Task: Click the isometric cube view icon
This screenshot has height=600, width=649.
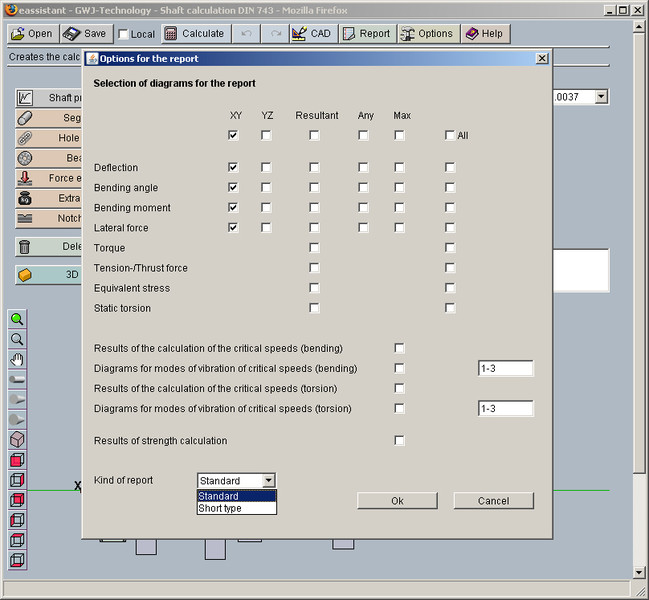Action: point(17,440)
